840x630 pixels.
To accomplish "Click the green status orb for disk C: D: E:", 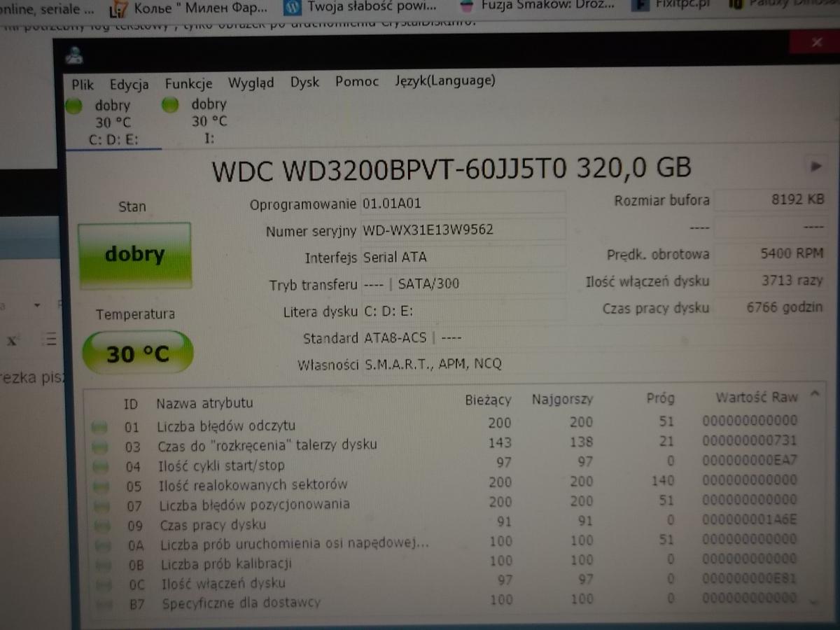I will point(73,106).
